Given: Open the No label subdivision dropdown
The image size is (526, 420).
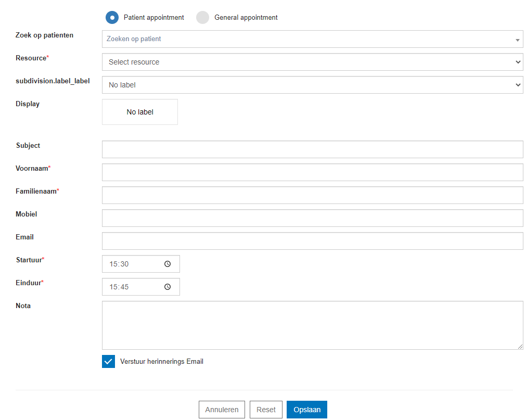Looking at the screenshot, I should coord(312,85).
